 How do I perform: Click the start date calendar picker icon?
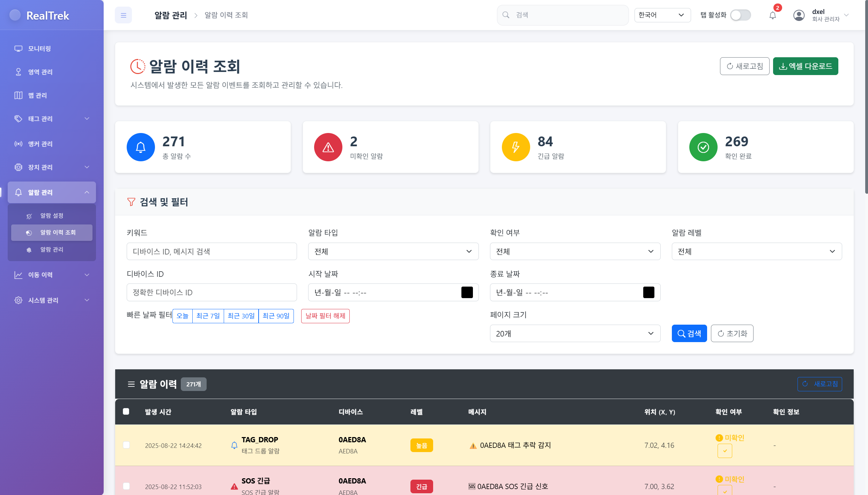[x=467, y=292]
